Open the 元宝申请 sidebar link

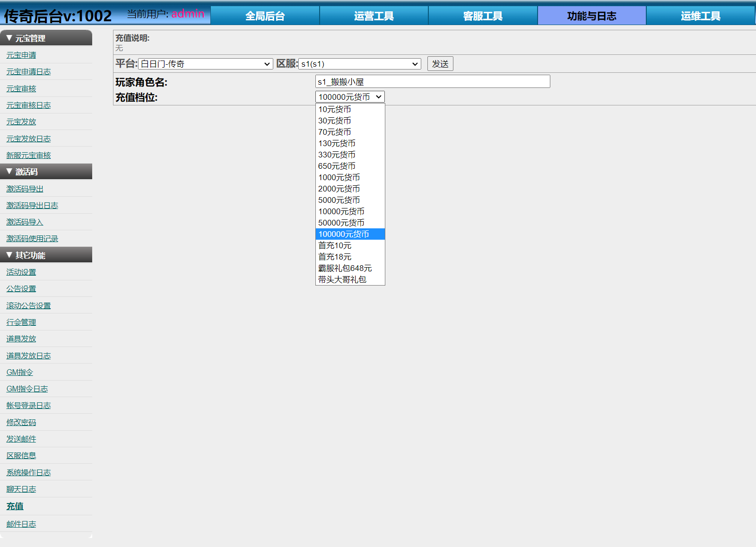[21, 55]
